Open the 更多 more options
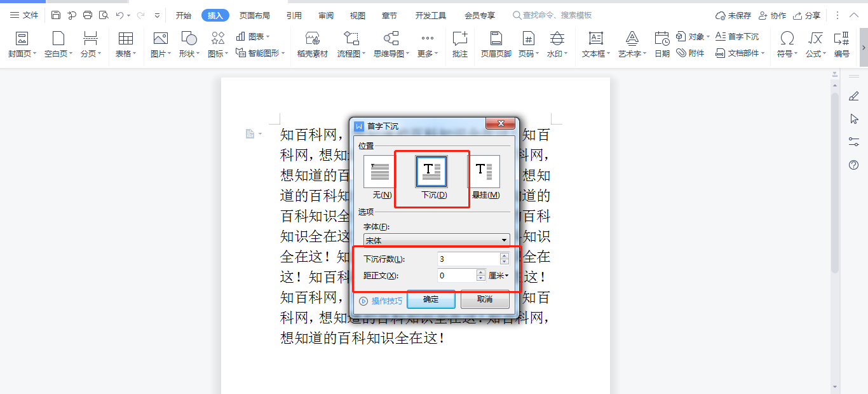The image size is (868, 394). coord(428,44)
